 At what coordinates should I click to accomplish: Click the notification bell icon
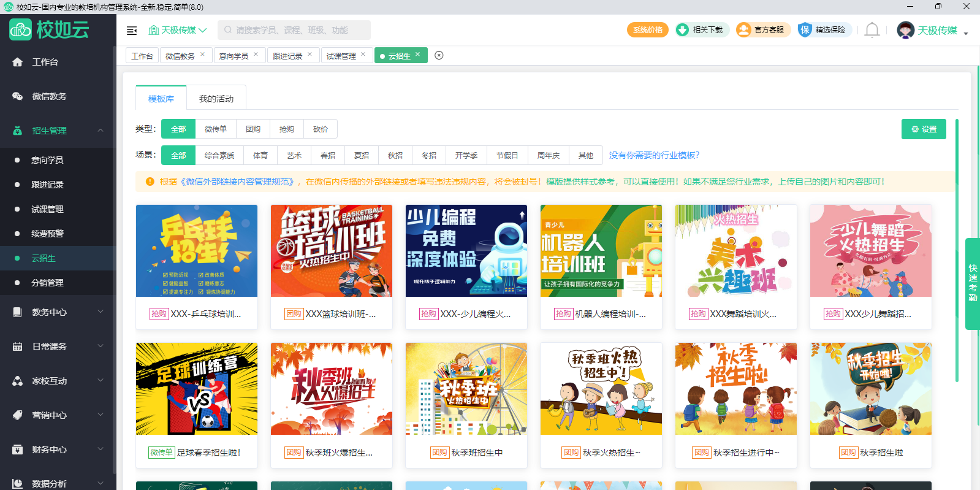point(872,30)
